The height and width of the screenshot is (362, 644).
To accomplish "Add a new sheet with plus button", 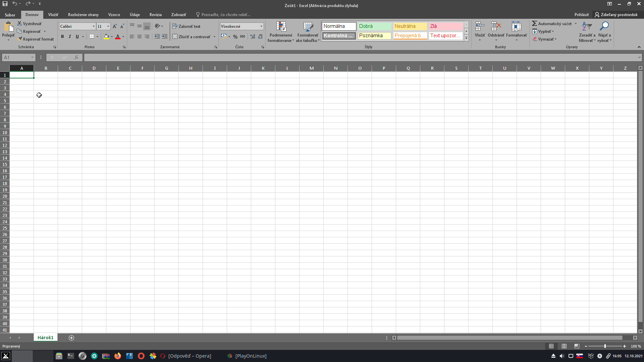I will pyautogui.click(x=71, y=338).
